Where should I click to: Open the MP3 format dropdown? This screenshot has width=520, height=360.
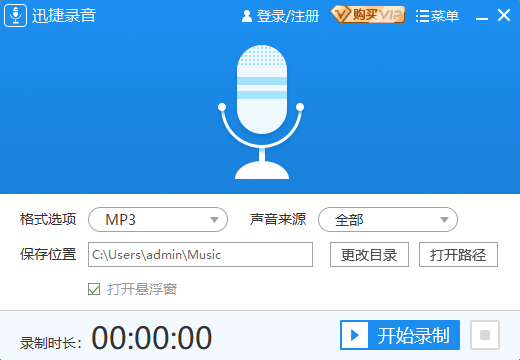(x=158, y=220)
